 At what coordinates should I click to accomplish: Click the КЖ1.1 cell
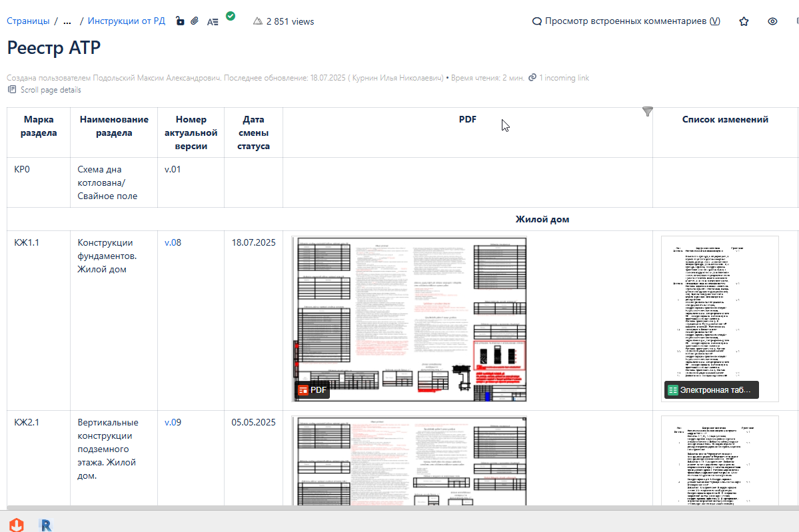click(39, 320)
